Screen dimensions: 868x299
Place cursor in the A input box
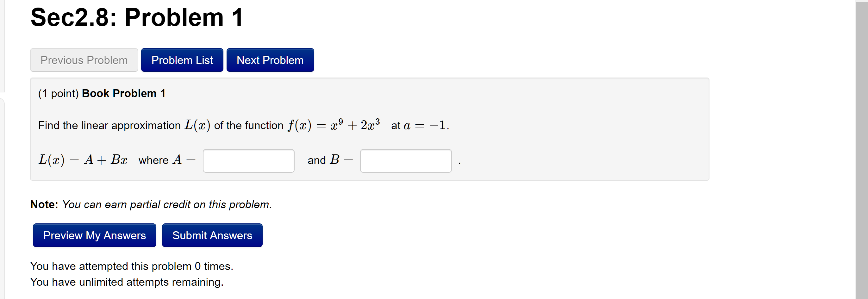(248, 161)
